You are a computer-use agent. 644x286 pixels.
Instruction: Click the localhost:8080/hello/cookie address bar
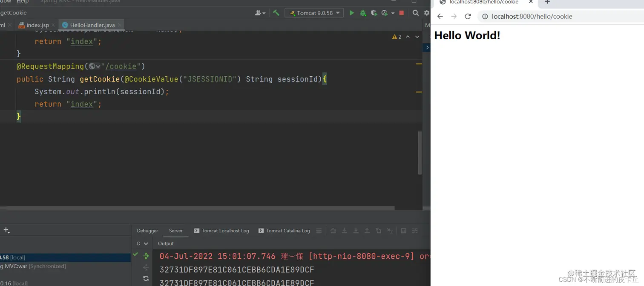tap(561, 16)
